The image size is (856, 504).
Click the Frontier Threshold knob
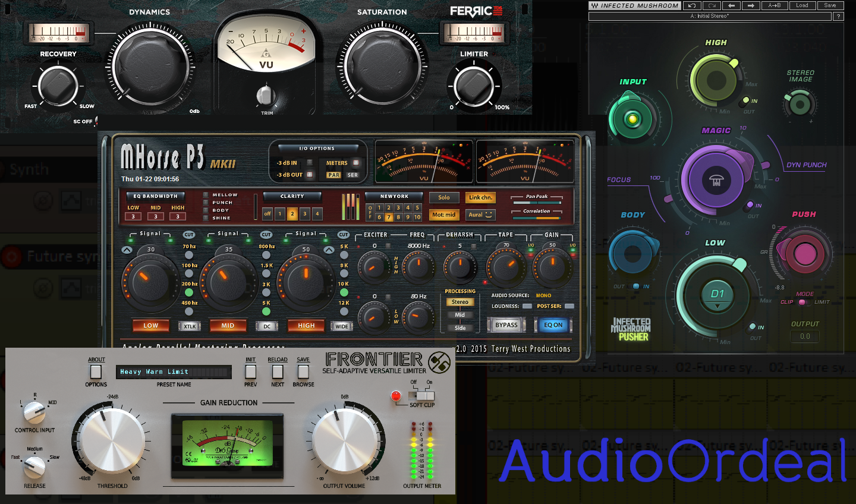coord(112,442)
